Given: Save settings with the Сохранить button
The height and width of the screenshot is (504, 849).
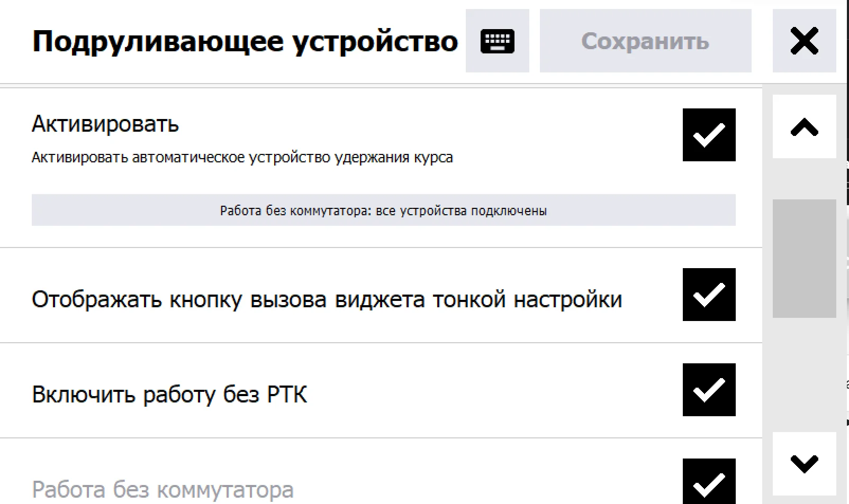Looking at the screenshot, I should 645,41.
